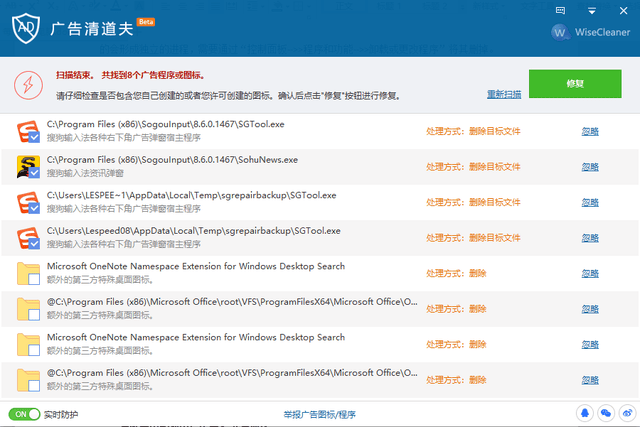The height and width of the screenshot is (427, 640).
Task: Uncheck the SohuNews.exe checkbox
Action: [34, 173]
